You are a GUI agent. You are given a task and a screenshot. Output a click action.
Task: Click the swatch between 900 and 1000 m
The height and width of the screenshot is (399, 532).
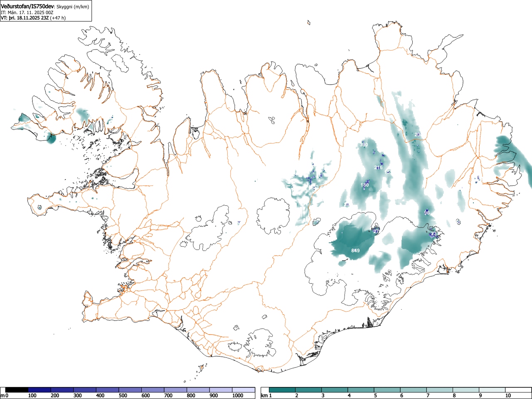[221, 390]
